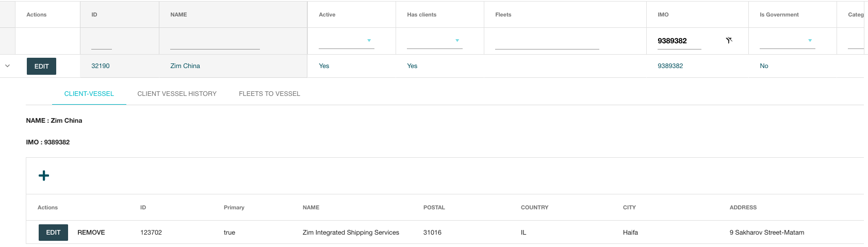The height and width of the screenshot is (247, 868).
Task: Click the Is Government column header
Action: 779,14
